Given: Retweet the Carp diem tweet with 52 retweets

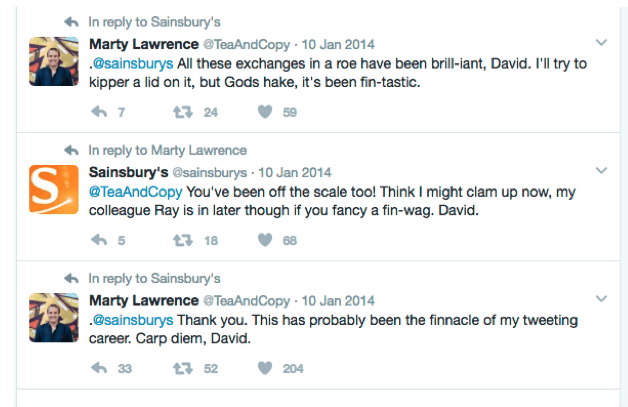Looking at the screenshot, I should (x=183, y=368).
